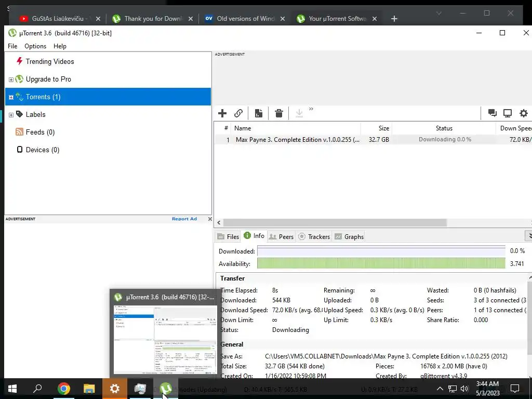Open a new browser tab
This screenshot has height=399, width=532.
point(394,19)
